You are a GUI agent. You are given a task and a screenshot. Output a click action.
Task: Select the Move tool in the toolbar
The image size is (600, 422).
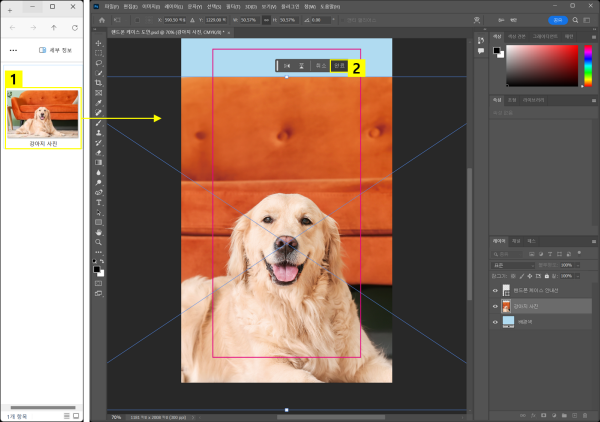[x=98, y=44]
